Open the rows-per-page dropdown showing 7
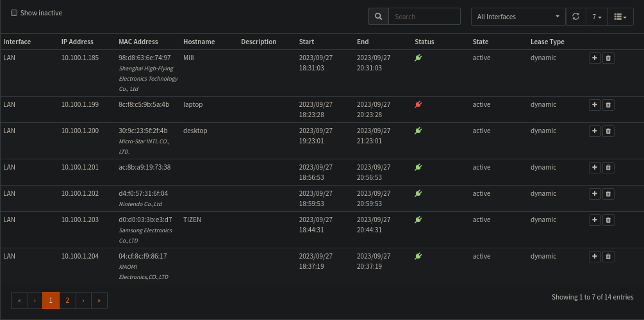The image size is (644, 320). pyautogui.click(x=596, y=17)
